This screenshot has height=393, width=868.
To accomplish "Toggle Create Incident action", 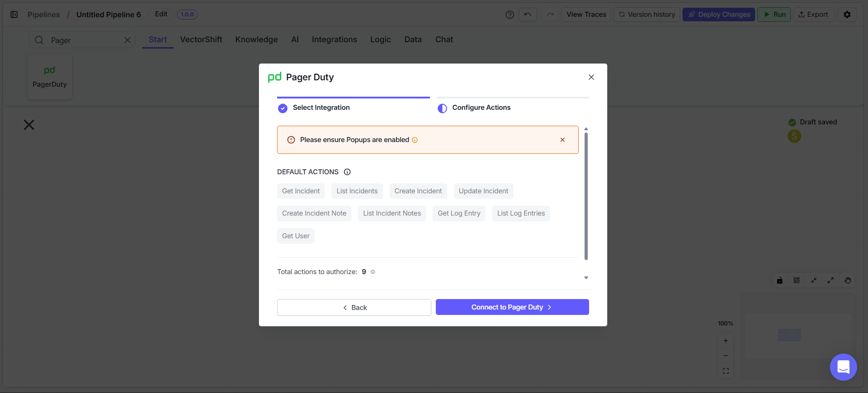I will (418, 191).
